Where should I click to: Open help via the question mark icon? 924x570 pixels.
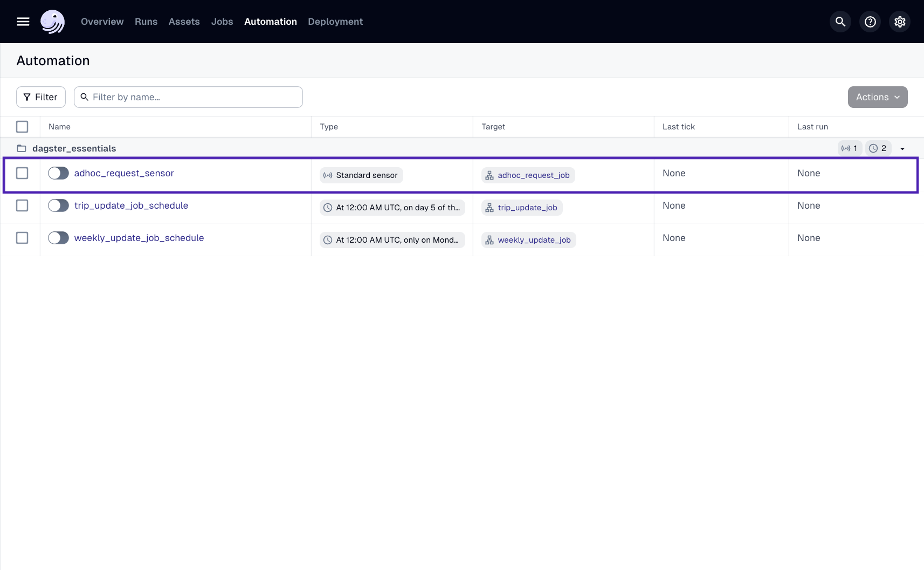869,22
